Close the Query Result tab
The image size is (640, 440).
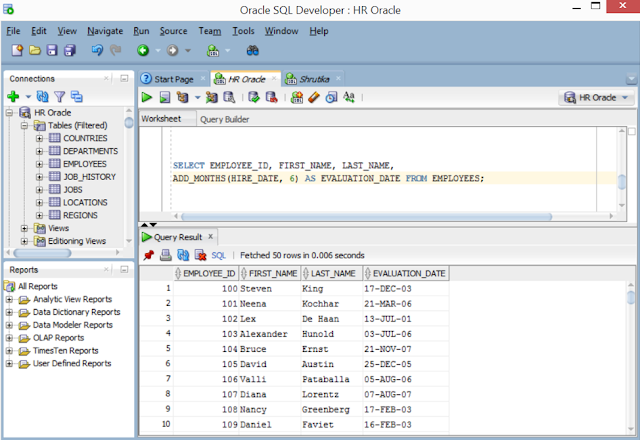click(211, 236)
